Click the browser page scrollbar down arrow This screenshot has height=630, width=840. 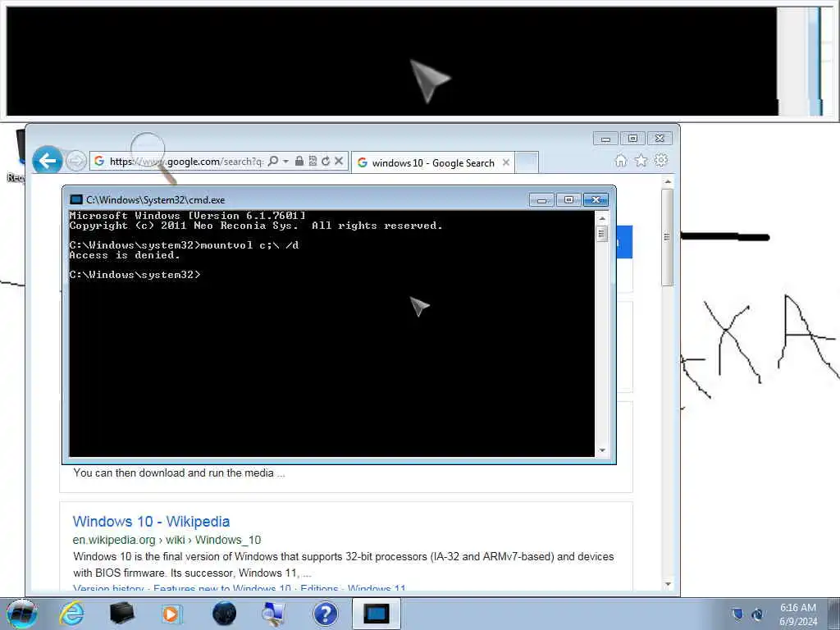[668, 584]
